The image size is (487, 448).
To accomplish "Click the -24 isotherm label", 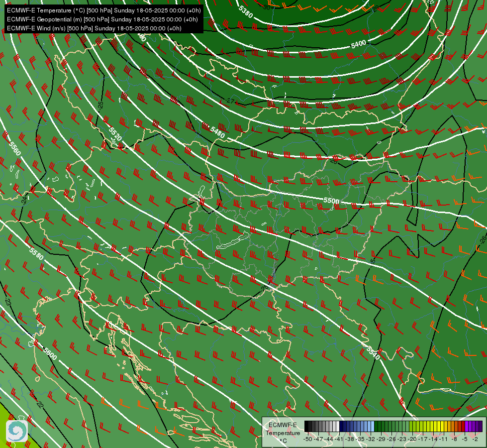I will point(24,200).
